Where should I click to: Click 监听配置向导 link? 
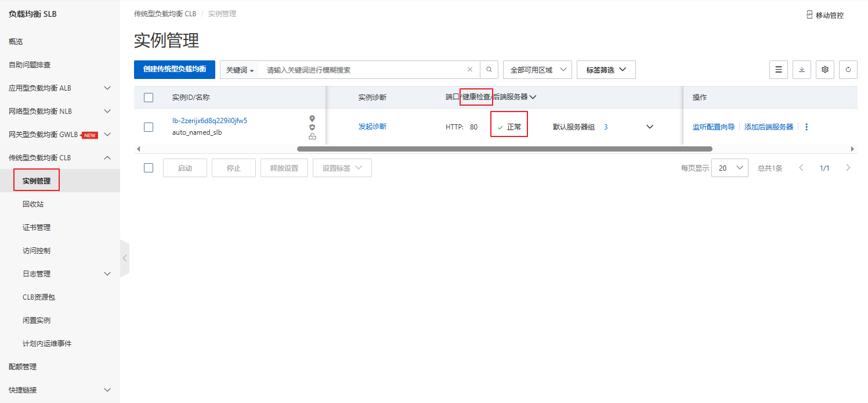(714, 127)
